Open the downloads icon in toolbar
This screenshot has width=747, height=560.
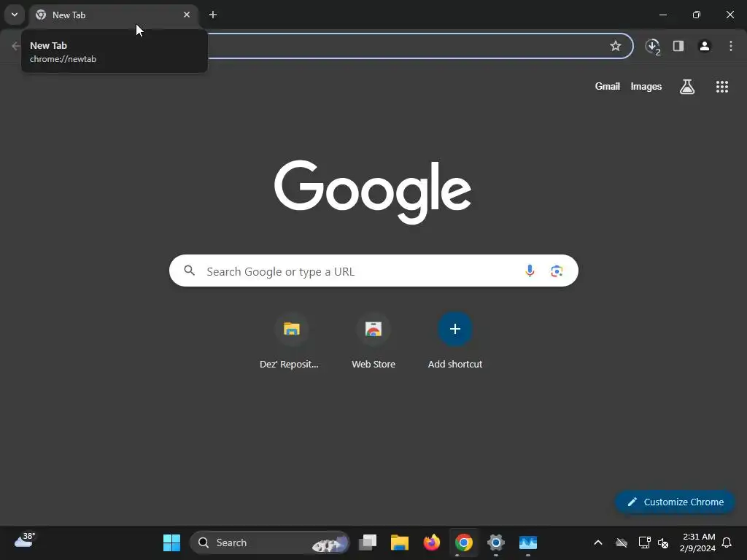pyautogui.click(x=652, y=46)
